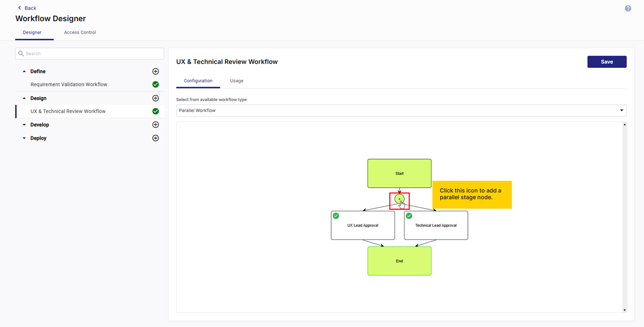Click the Design section label
Screen dimensions: 644x327
tap(38, 98)
